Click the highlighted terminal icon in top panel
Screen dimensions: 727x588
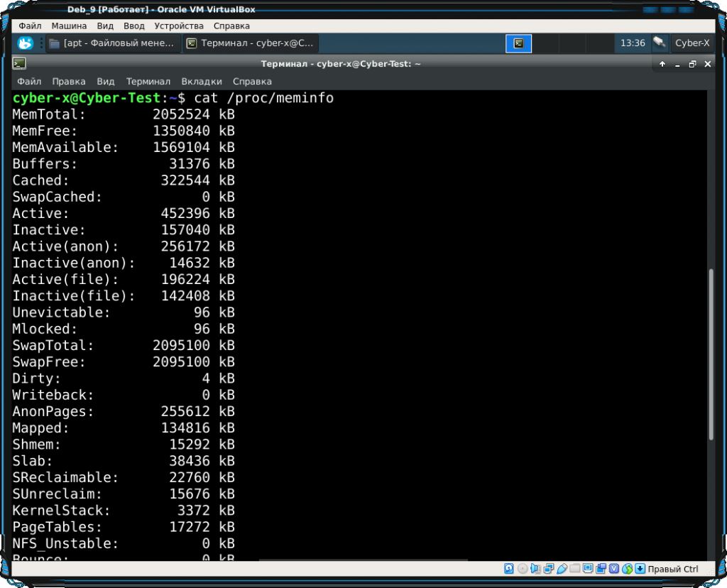(x=519, y=43)
